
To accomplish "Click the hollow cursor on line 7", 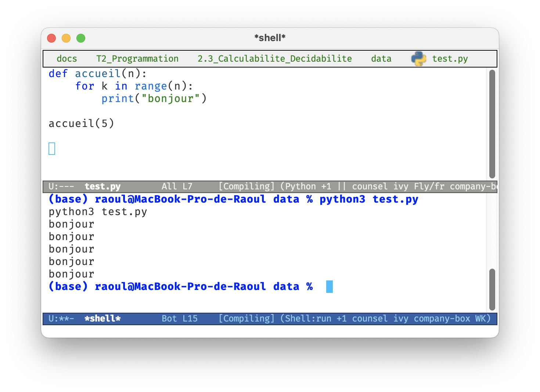I will coord(52,149).
